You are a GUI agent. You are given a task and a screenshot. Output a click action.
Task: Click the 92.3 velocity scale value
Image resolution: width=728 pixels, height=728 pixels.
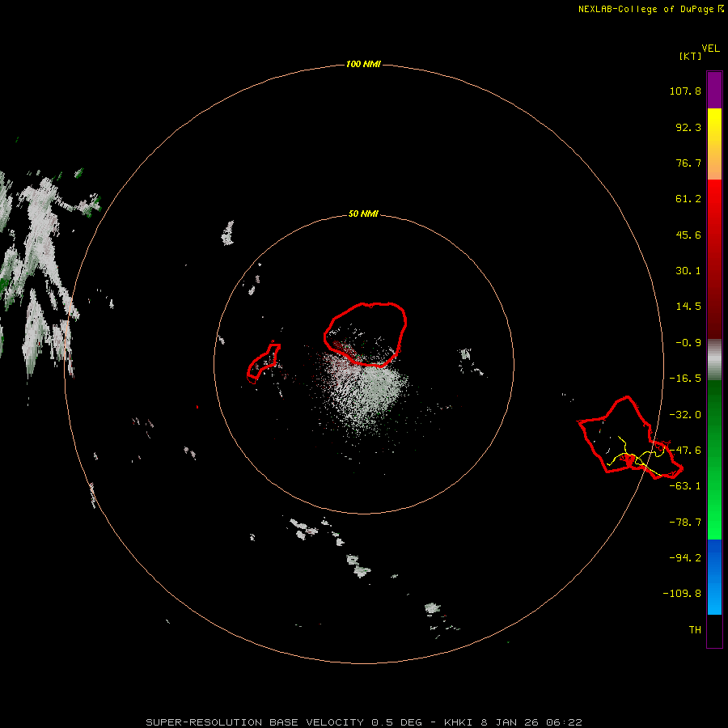pos(688,127)
